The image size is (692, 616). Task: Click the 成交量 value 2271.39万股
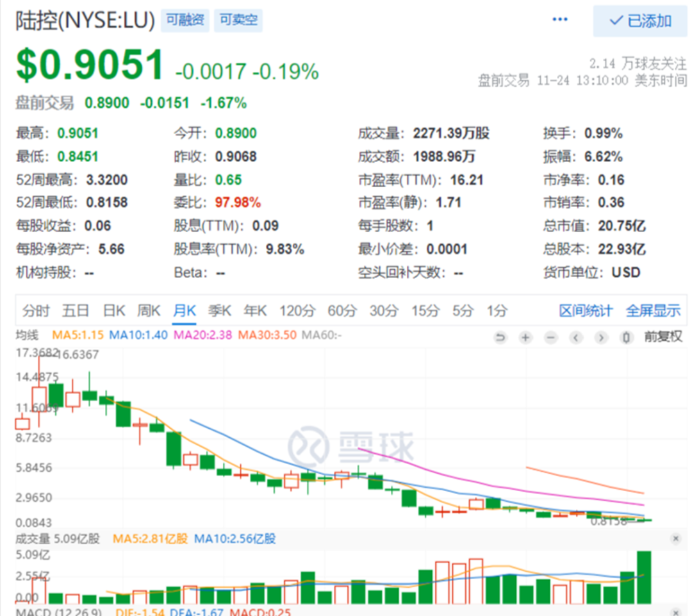[450, 133]
